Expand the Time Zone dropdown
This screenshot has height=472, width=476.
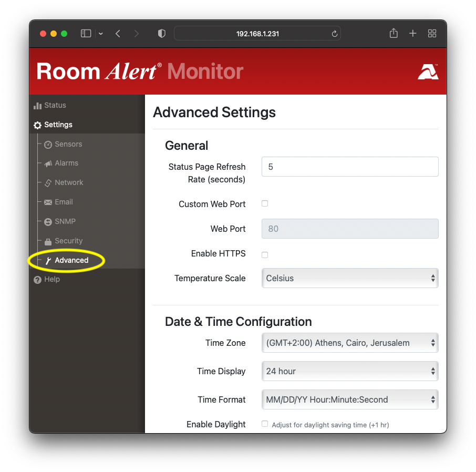coord(349,343)
